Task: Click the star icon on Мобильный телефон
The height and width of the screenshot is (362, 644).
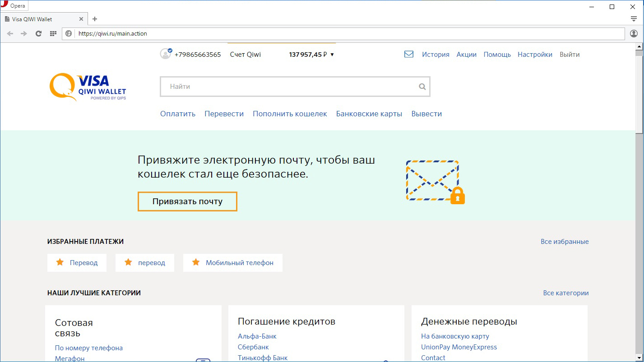Action: coord(196,262)
